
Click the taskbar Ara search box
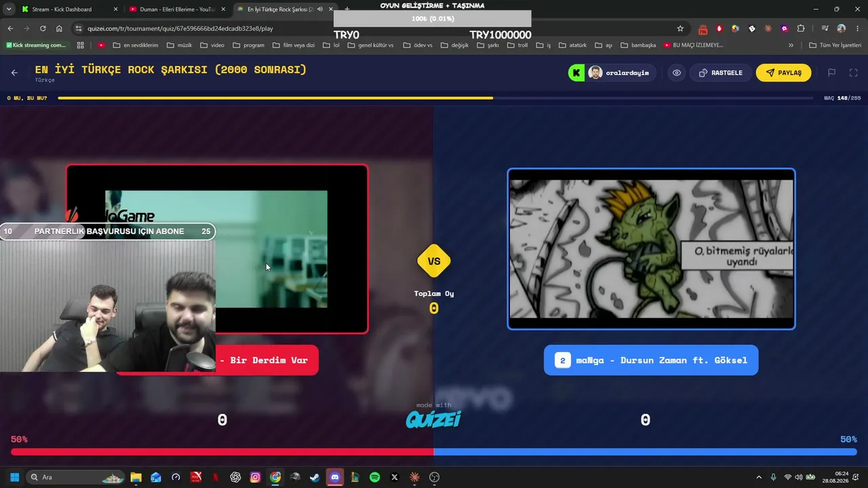click(75, 477)
